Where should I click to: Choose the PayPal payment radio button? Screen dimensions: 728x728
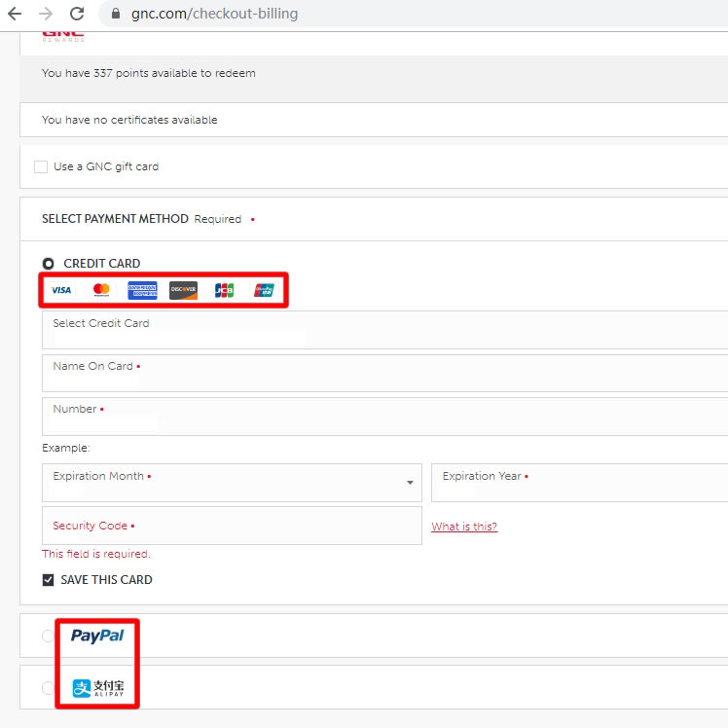click(48, 636)
